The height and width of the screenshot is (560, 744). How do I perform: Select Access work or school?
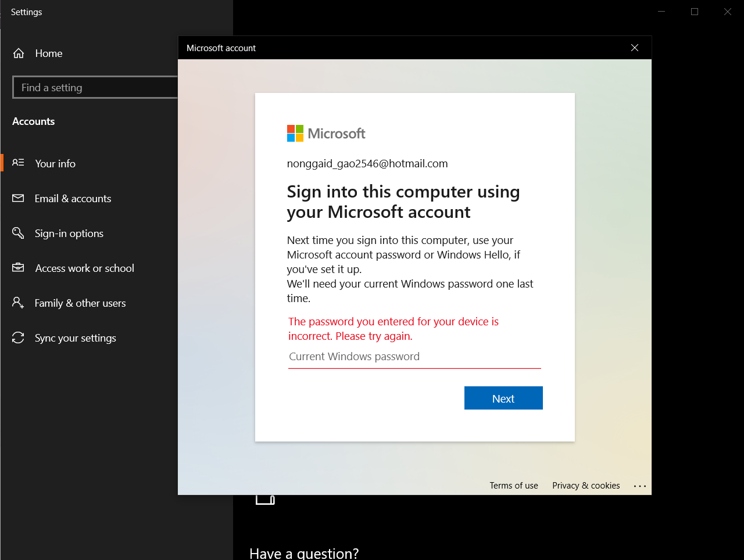pos(85,268)
